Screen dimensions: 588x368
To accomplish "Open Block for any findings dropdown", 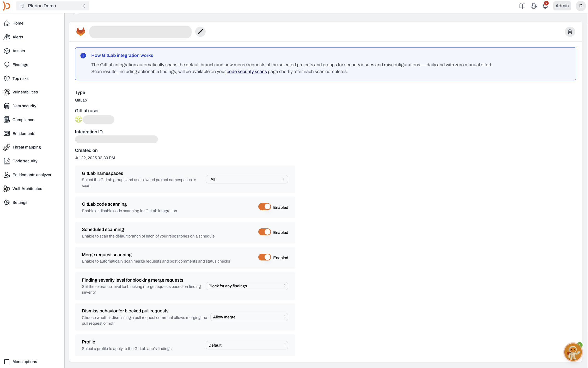I will pyautogui.click(x=247, y=286).
